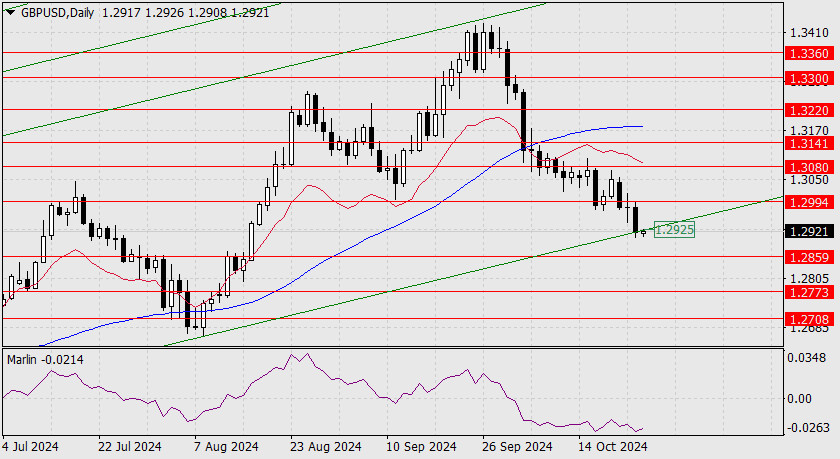Click the 1.3220 red price level label
Screen dimensions: 840x459
point(809,110)
